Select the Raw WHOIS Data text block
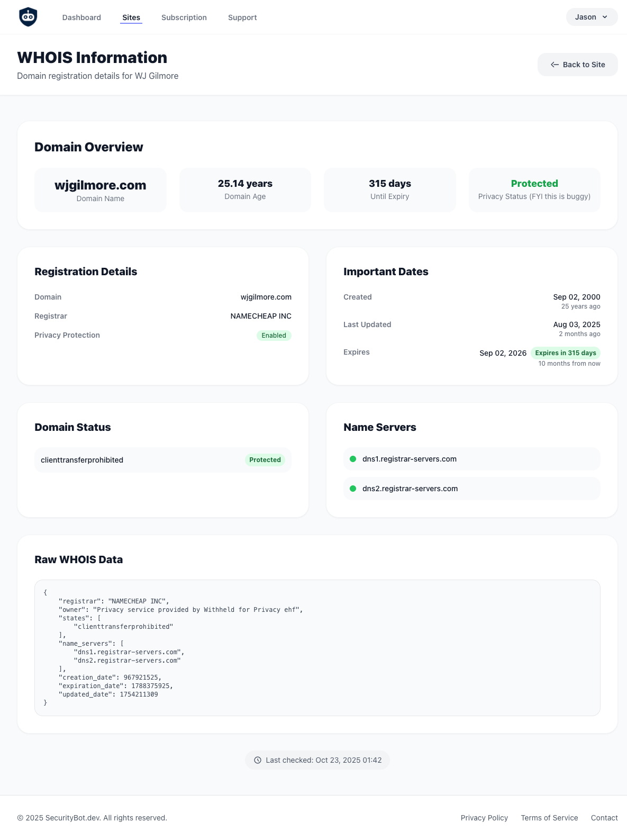The image size is (627, 840). (x=317, y=648)
